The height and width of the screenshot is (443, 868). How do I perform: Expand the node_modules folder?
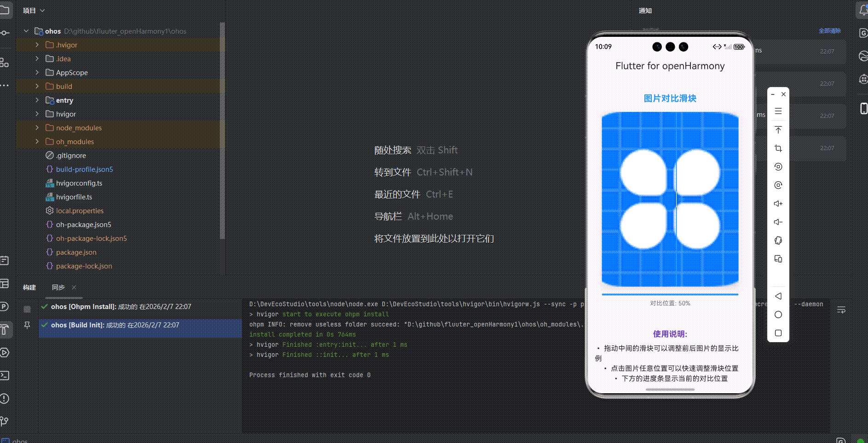pos(37,128)
